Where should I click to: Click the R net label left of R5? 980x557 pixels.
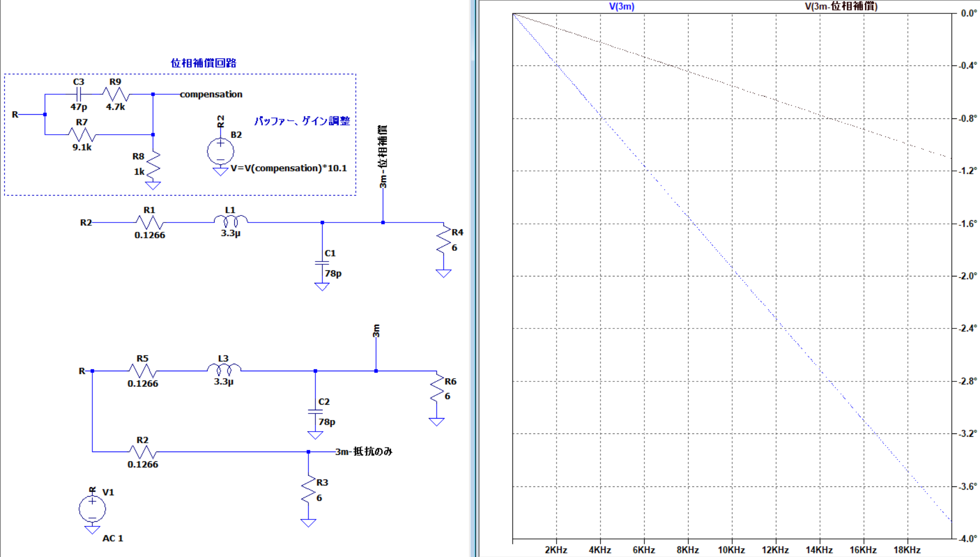[82, 371]
